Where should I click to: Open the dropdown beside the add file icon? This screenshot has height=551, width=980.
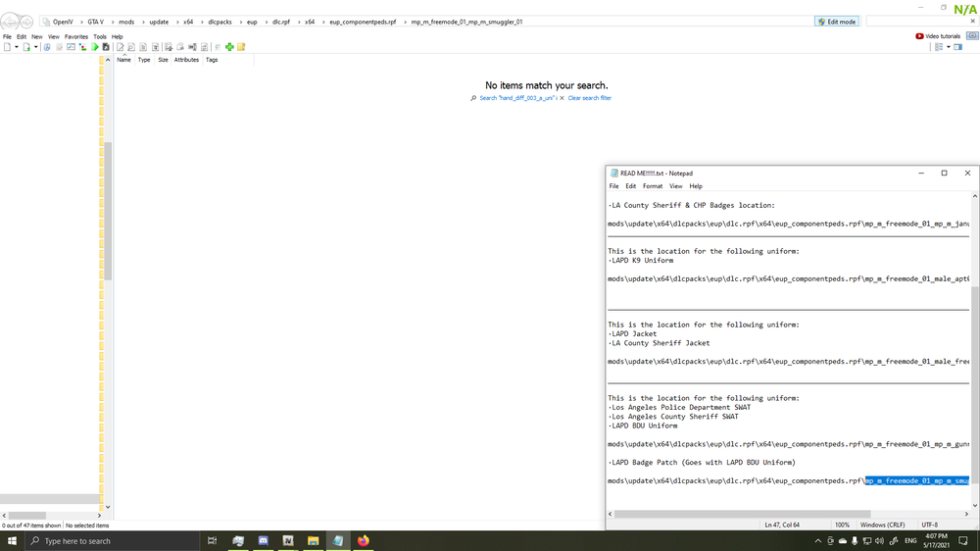(35, 47)
